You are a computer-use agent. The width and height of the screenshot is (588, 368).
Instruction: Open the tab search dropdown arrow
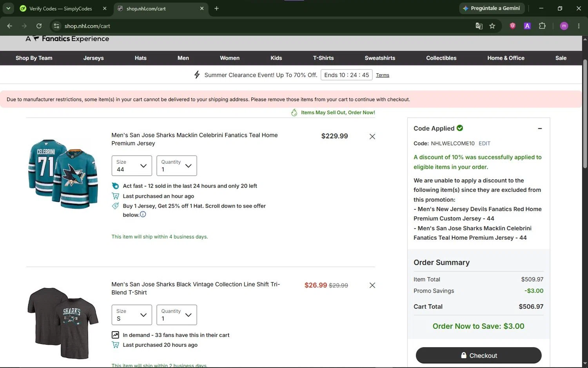coord(8,8)
